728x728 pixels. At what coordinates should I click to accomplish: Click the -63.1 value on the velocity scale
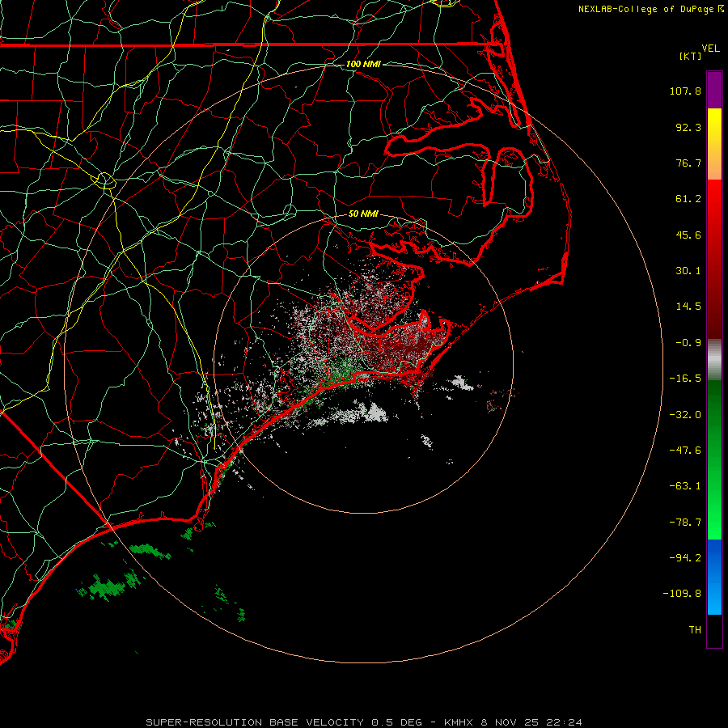685,486
